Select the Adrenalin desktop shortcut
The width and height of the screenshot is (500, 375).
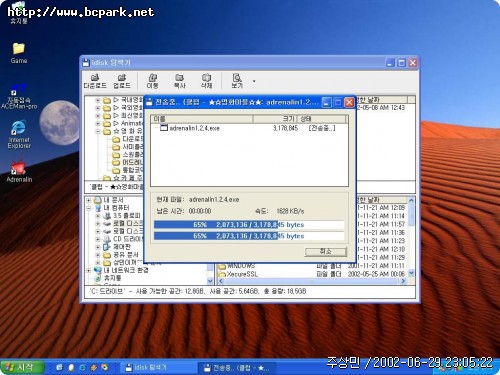[19, 171]
